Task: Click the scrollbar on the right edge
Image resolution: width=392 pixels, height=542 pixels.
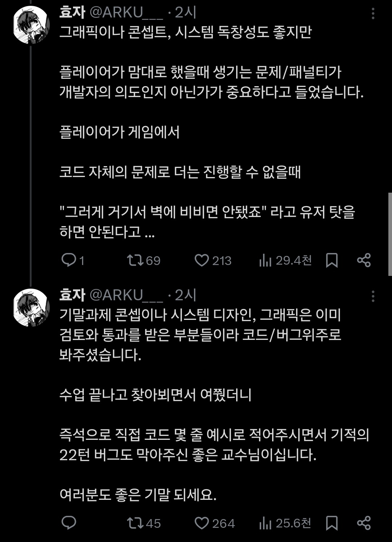Action: [x=390, y=234]
